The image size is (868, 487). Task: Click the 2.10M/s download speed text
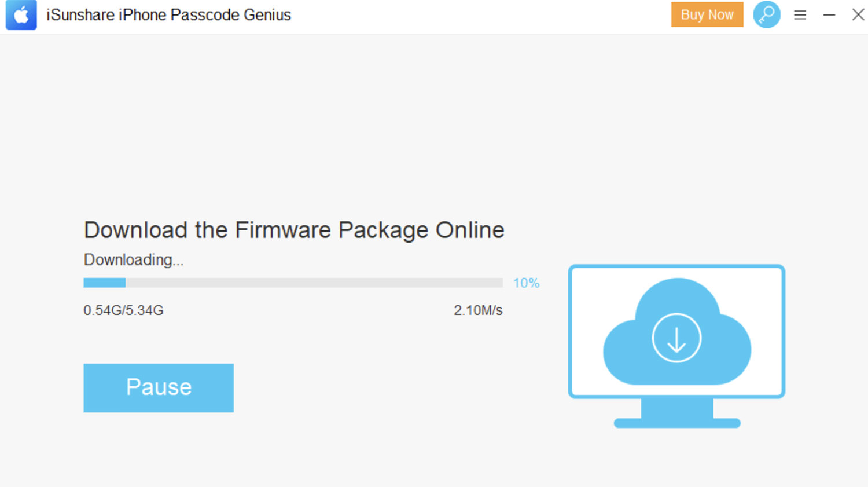(x=478, y=310)
